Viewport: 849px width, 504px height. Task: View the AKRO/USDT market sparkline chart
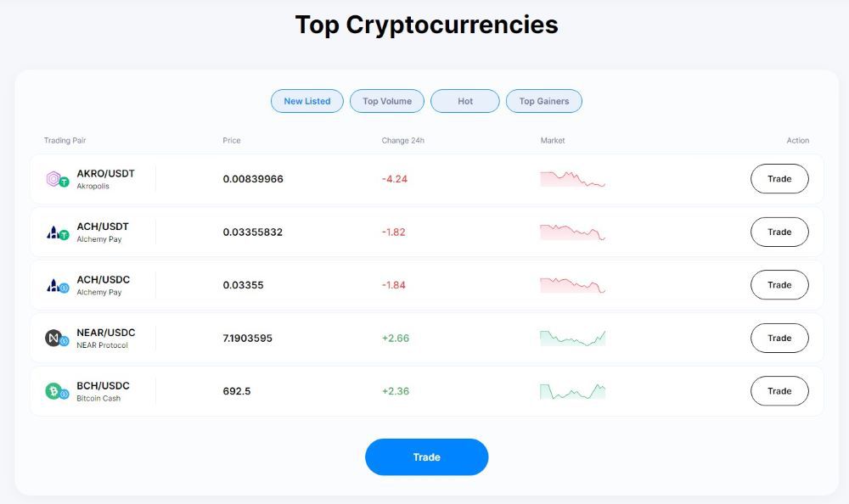tap(572, 179)
